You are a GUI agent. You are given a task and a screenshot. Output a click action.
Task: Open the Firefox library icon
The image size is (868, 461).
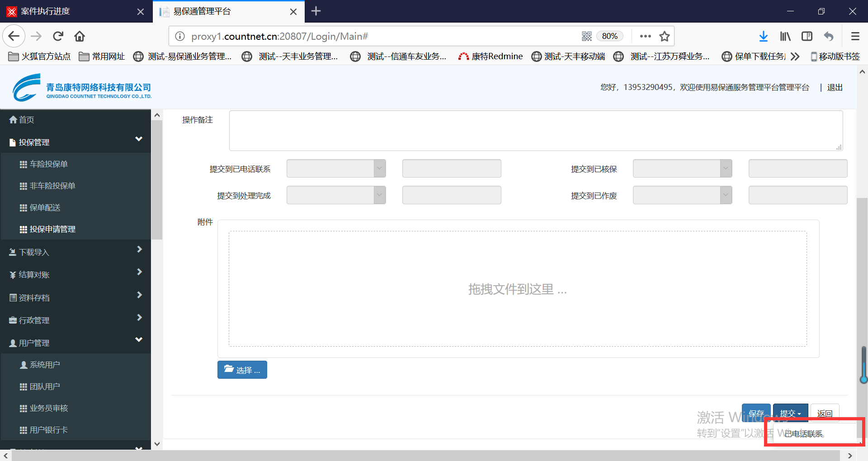click(785, 36)
